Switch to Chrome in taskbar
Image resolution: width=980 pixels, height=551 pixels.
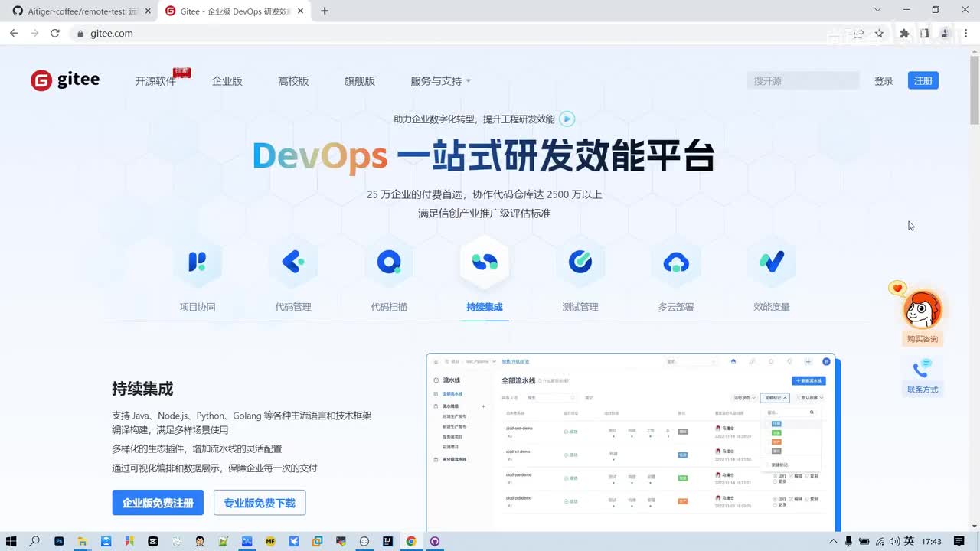click(411, 541)
